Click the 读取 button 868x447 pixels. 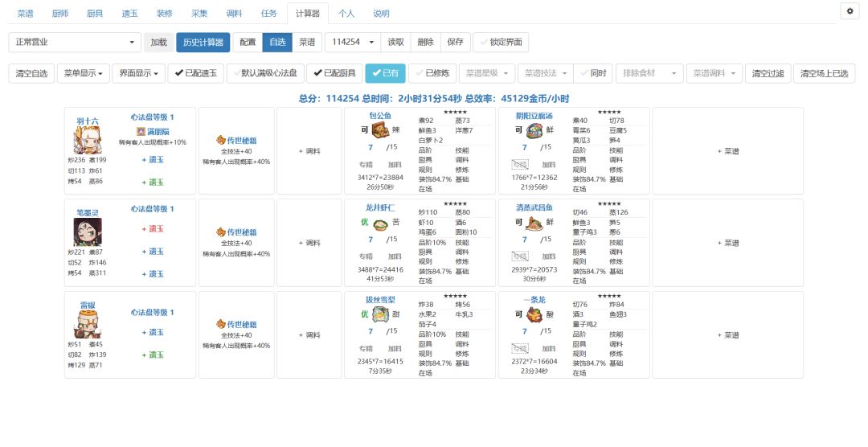395,42
